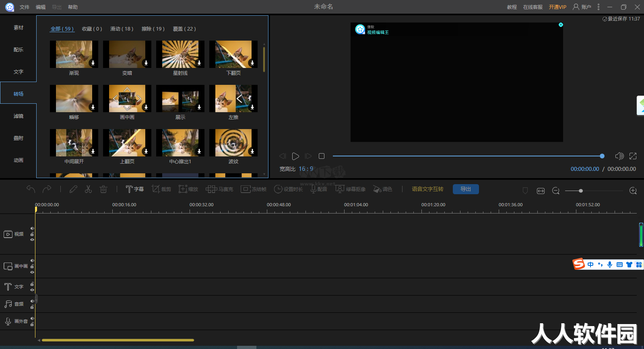The height and width of the screenshot is (349, 644).
Task: Open the 16:9 aspect ratio selector
Action: pyautogui.click(x=306, y=169)
